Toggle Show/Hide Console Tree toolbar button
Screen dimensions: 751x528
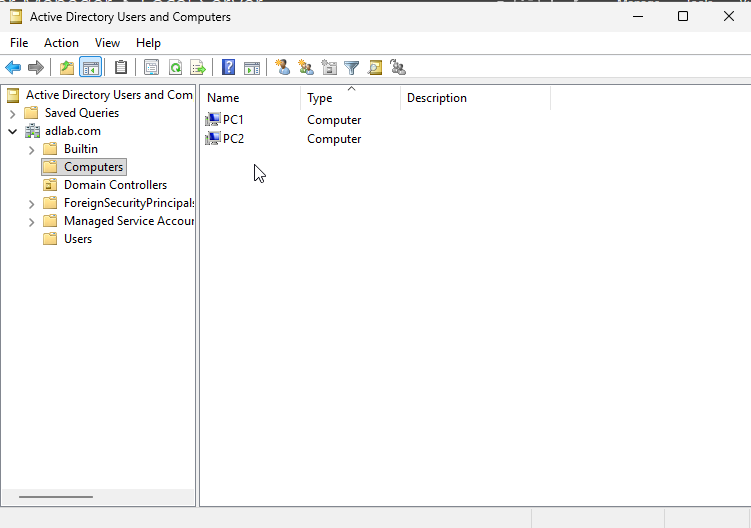91,68
